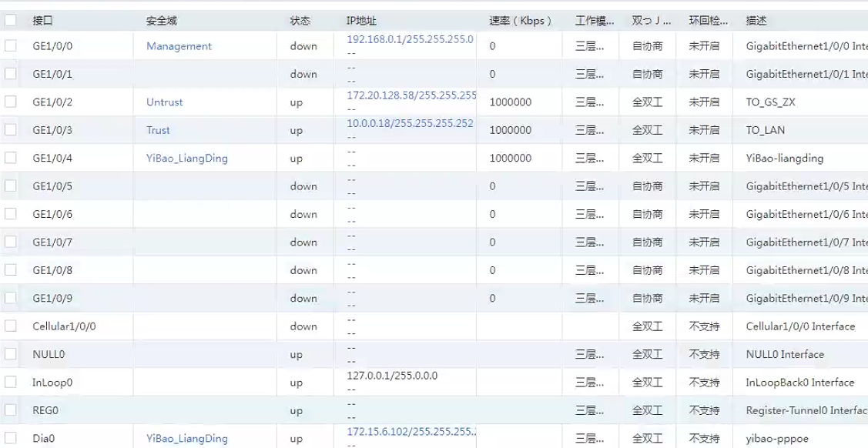The height and width of the screenshot is (448, 868).
Task: Select the GE1/0/8 interface name
Action: point(52,270)
